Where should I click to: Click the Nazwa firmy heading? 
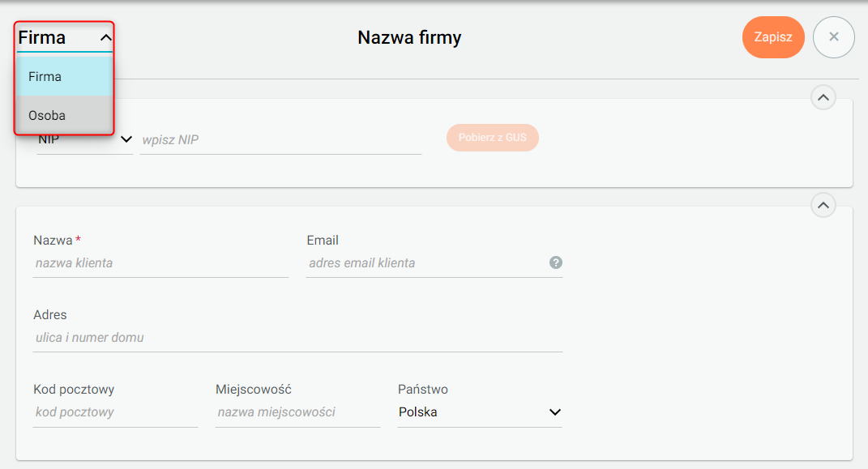(x=409, y=37)
